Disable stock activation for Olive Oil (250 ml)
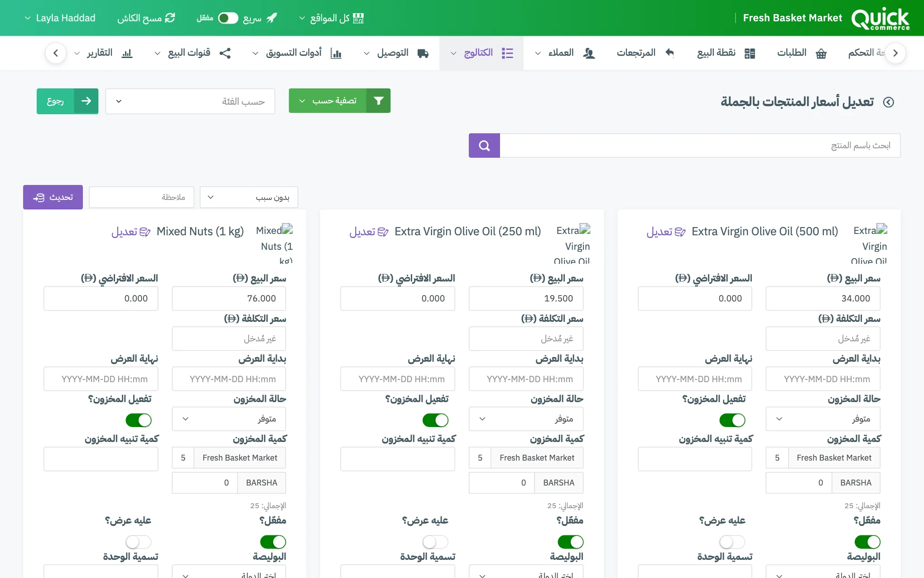This screenshot has width=924, height=578. click(x=435, y=420)
